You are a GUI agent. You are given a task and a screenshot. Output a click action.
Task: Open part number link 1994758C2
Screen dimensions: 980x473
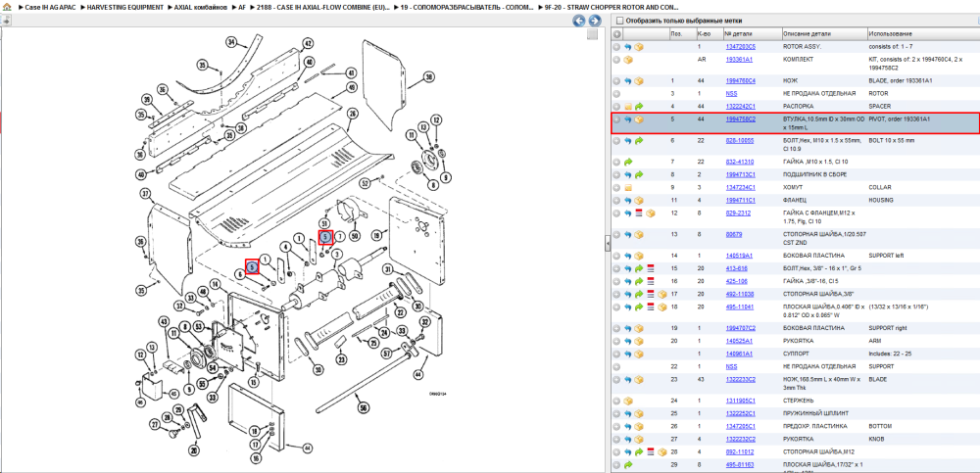tap(740, 118)
